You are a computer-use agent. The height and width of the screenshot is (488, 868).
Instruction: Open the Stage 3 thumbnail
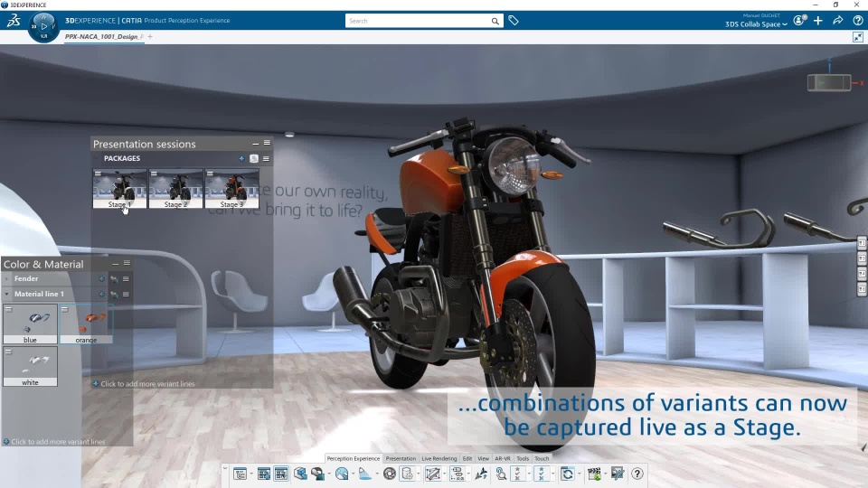[232, 189]
